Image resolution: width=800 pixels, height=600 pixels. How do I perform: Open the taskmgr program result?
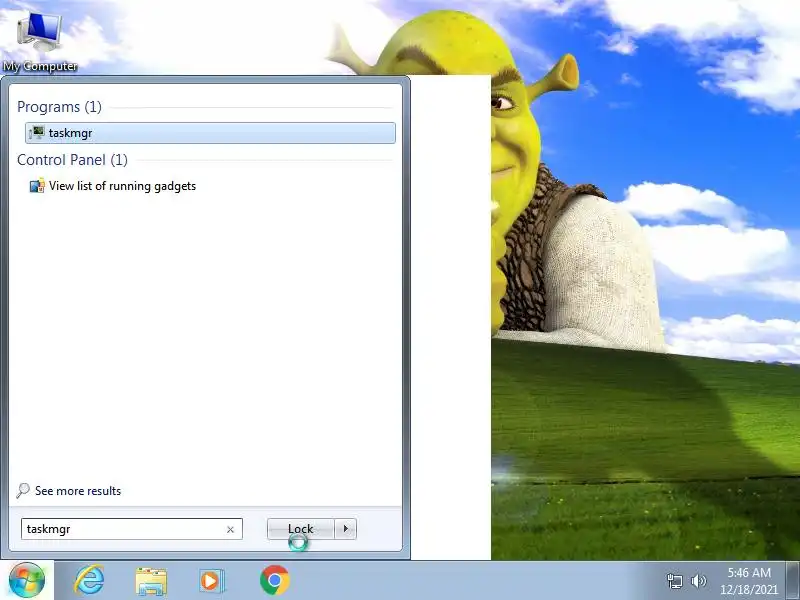tap(210, 133)
